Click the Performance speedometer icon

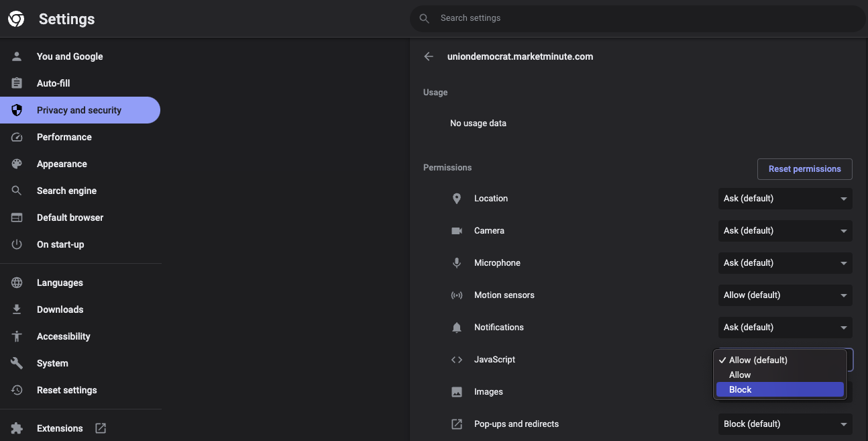point(17,137)
